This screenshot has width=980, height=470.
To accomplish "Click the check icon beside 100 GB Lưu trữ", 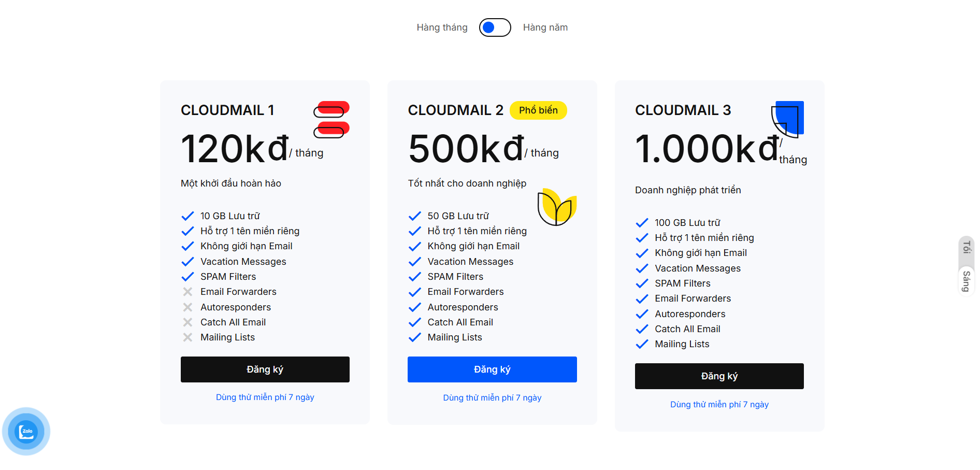I will [642, 223].
